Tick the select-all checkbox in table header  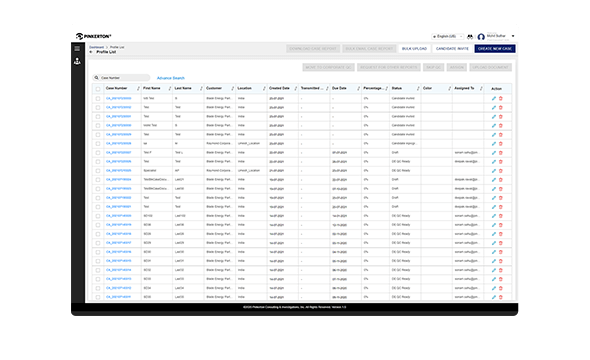coord(98,89)
